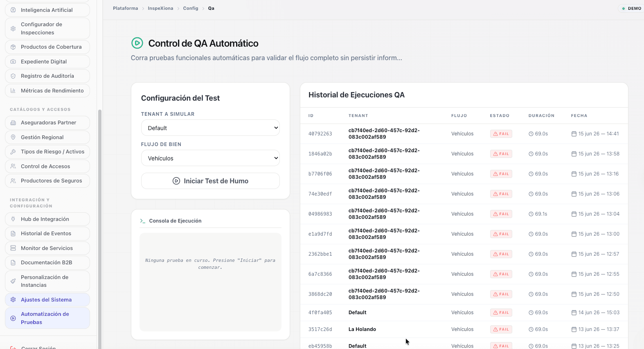Click the Documentación B2B file icon

coord(13,263)
